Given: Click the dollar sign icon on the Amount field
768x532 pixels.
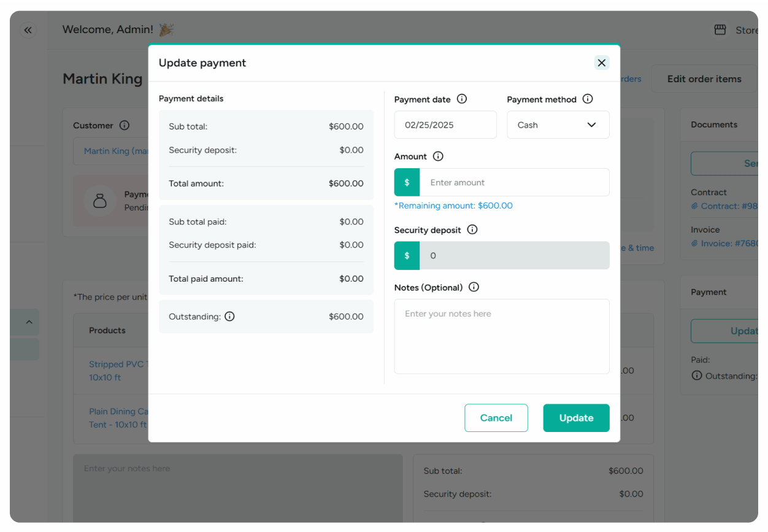Looking at the screenshot, I should point(407,182).
